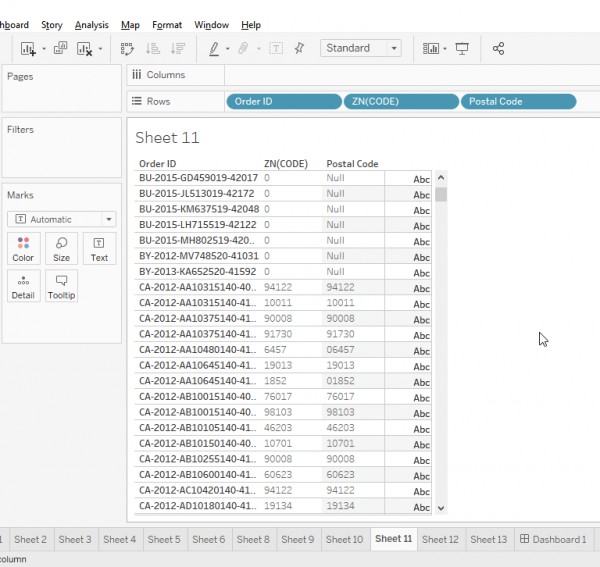Click the Presentation Mode icon
The width and height of the screenshot is (600, 567).
click(462, 48)
